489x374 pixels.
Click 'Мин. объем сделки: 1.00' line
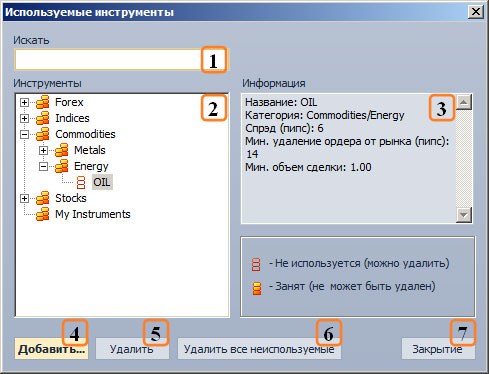pyautogui.click(x=308, y=167)
